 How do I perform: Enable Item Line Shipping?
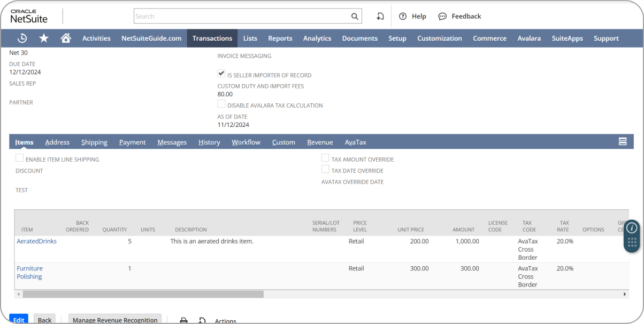[x=19, y=157]
